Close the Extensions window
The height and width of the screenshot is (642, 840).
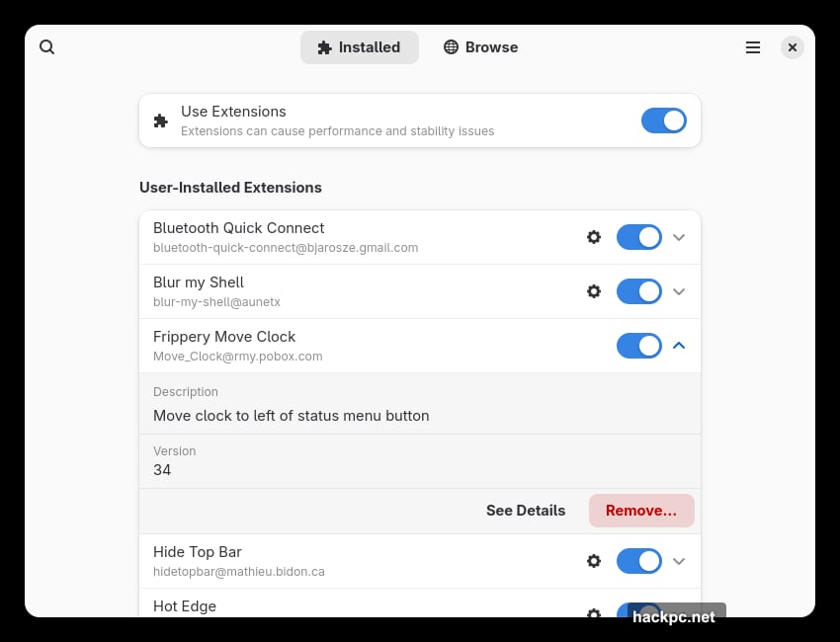click(792, 47)
